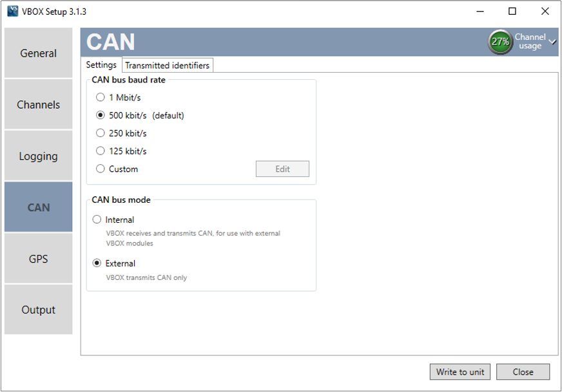
Task: Click the Close button at bottom
Action: click(523, 372)
